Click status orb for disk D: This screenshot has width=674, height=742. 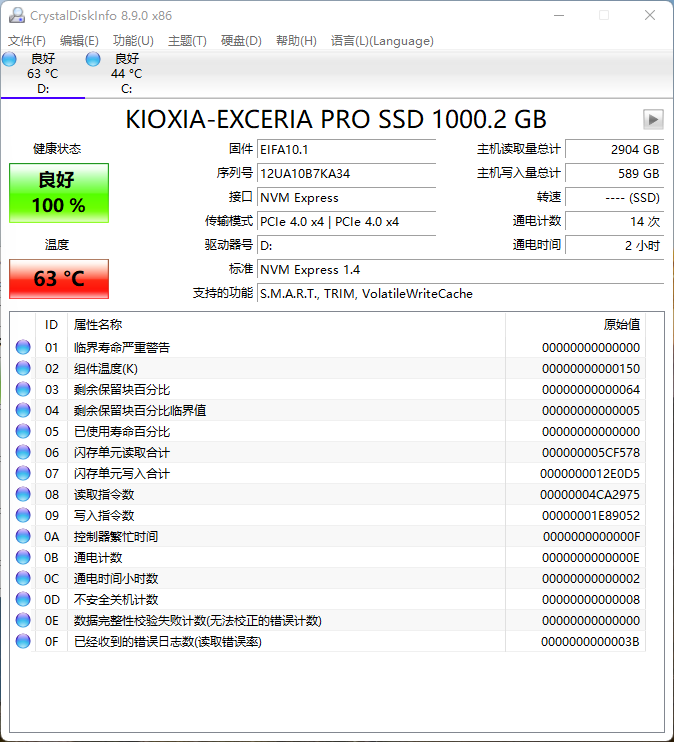(9, 59)
